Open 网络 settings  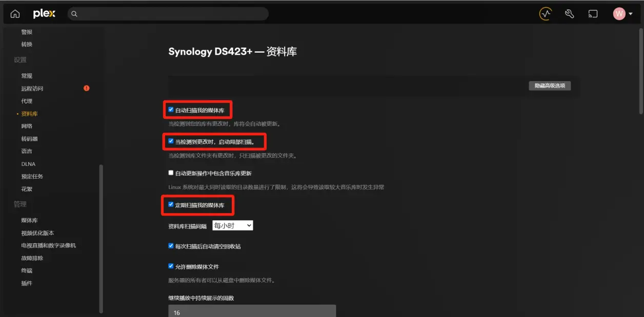(x=27, y=126)
